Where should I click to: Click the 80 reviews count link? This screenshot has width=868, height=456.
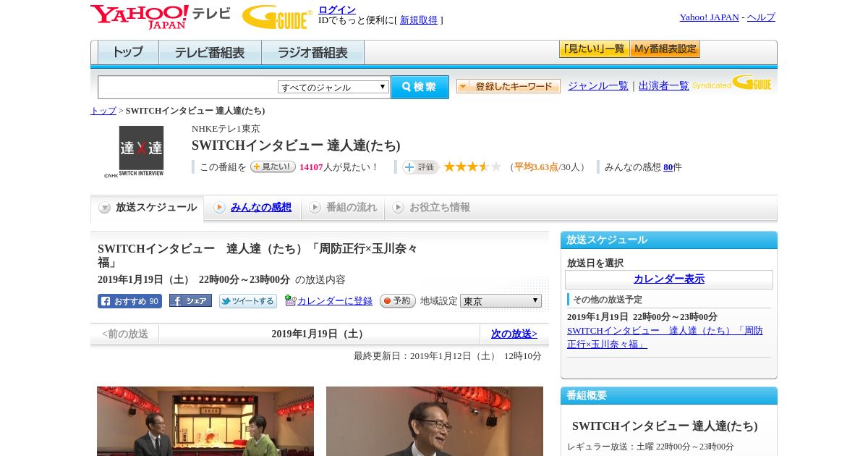coord(668,167)
